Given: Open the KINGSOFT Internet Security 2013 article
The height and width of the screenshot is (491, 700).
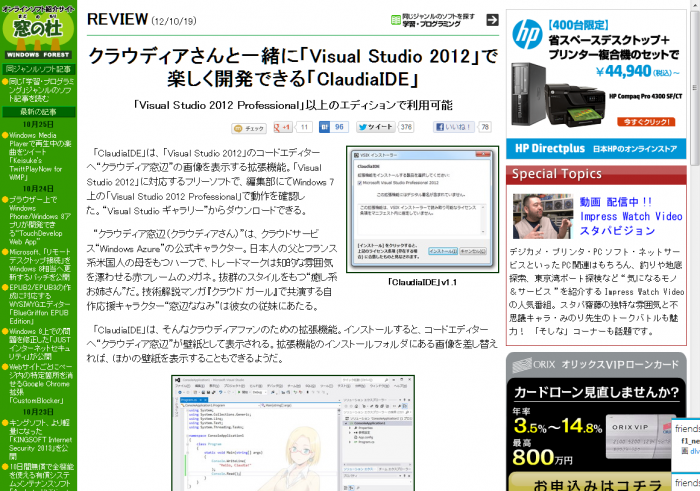Looking at the screenshot, I should tap(39, 440).
